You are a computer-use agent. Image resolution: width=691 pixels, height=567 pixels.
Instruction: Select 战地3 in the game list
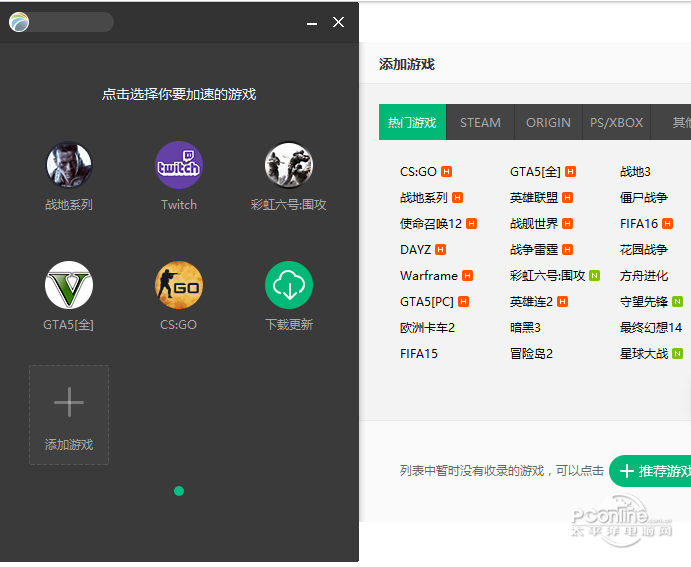click(635, 171)
